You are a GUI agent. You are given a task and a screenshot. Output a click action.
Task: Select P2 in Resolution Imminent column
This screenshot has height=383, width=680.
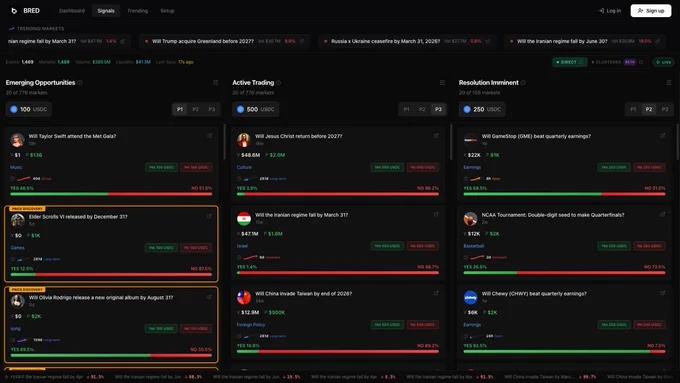[649, 109]
